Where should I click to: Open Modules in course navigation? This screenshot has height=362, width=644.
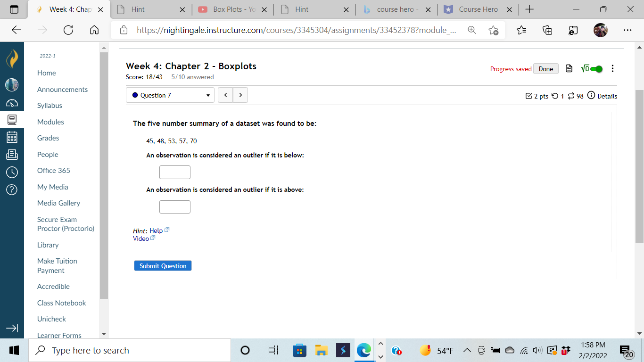pos(50,122)
